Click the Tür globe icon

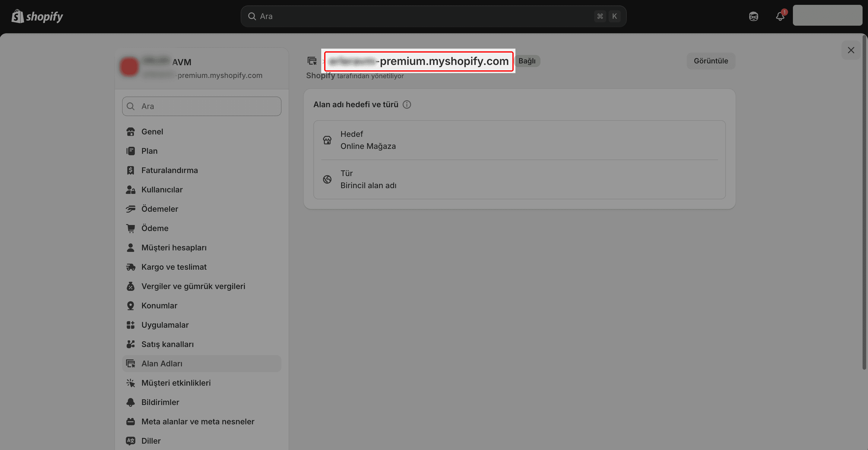[327, 179]
